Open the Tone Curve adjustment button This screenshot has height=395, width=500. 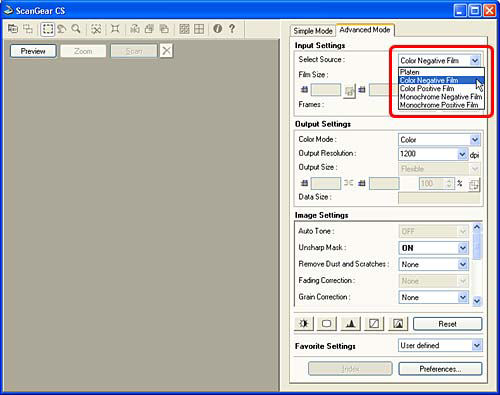[x=374, y=324]
